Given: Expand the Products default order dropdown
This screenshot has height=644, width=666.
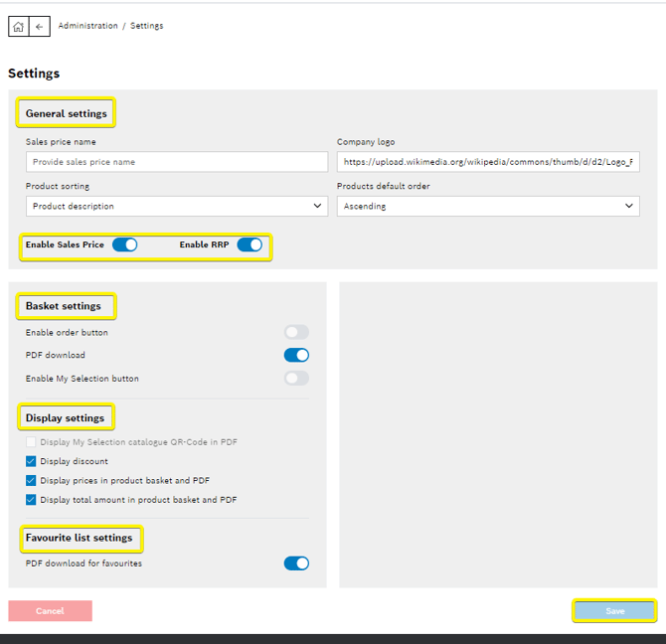Looking at the screenshot, I should 487,206.
